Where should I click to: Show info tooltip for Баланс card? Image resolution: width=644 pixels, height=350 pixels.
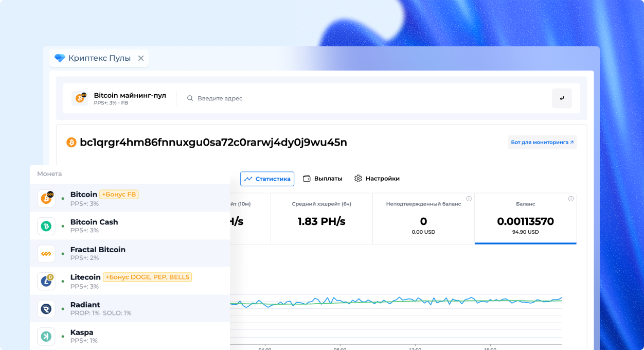point(571,199)
